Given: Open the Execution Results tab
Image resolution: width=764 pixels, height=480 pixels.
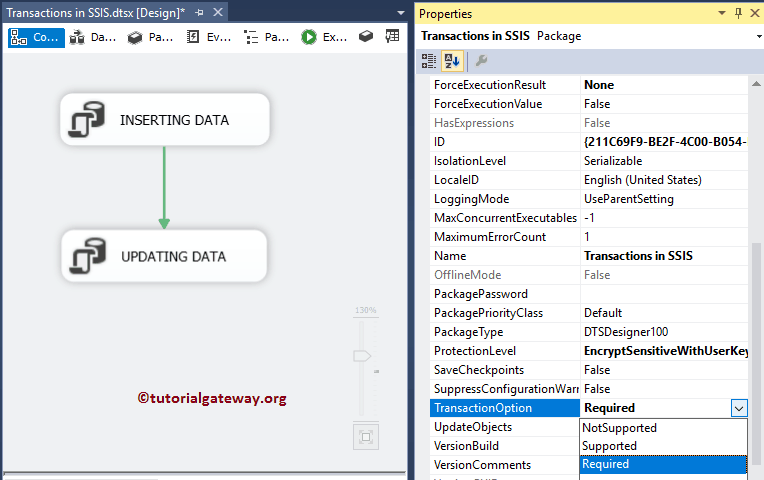Looking at the screenshot, I should coord(324,37).
